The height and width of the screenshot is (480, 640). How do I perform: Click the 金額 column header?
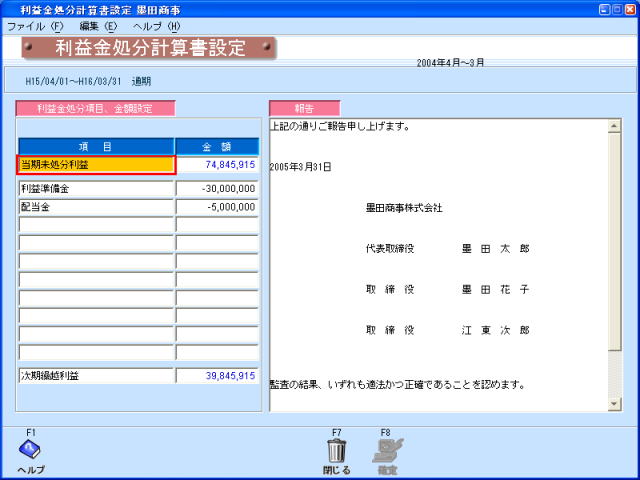click(x=217, y=146)
